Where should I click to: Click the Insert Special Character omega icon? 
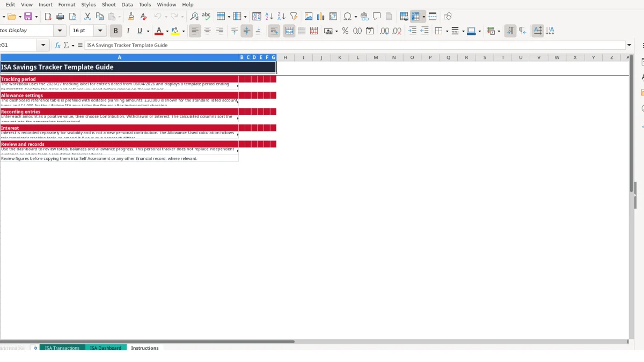coord(347,17)
